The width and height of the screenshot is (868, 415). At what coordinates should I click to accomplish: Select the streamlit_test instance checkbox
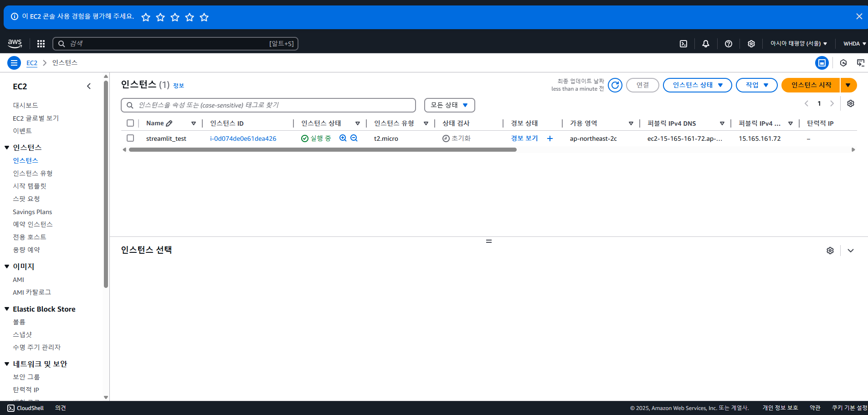pos(130,138)
